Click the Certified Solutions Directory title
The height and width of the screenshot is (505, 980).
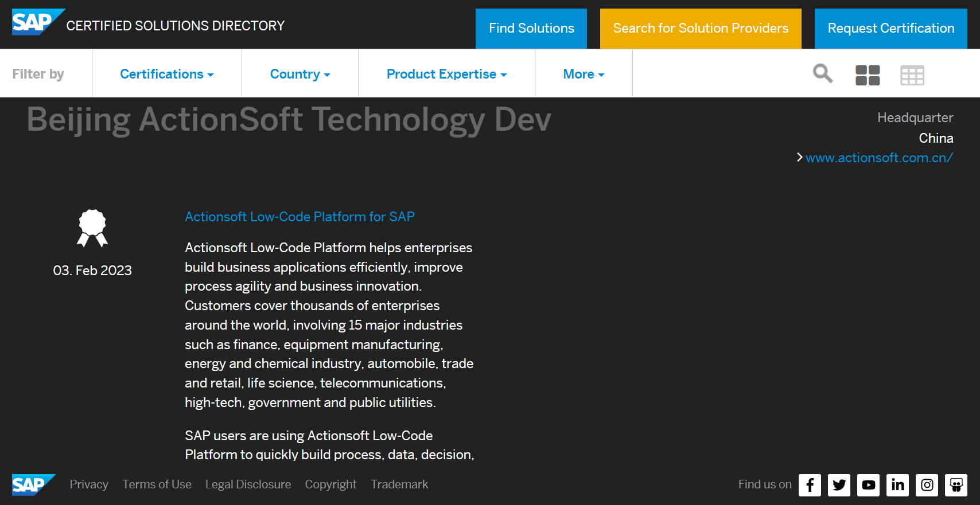(x=176, y=26)
